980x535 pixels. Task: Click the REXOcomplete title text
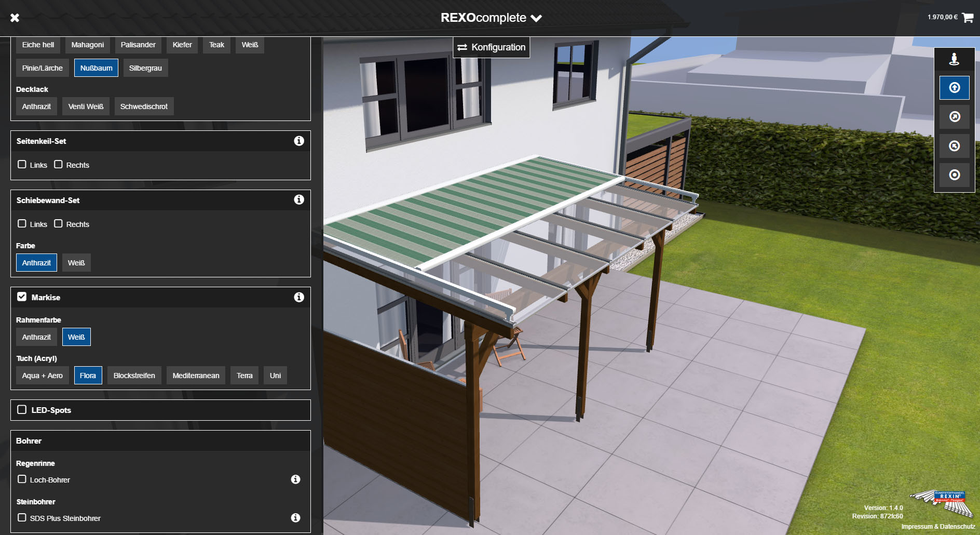pyautogui.click(x=483, y=18)
